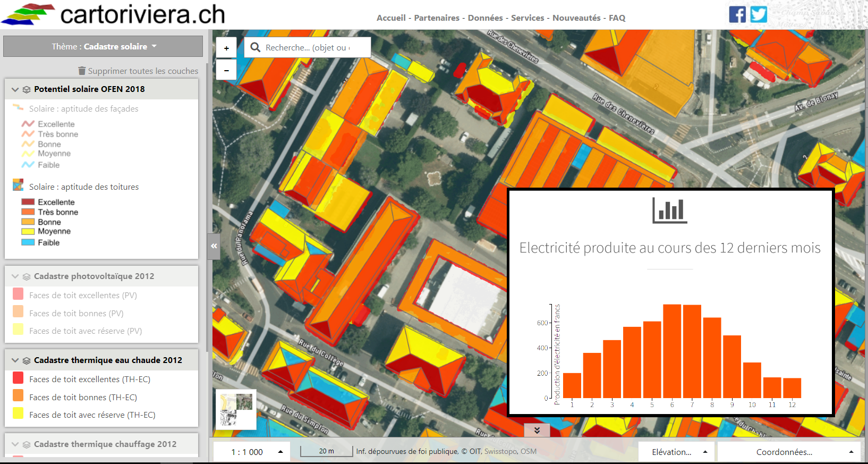Click Faces de toit avec réserve yellow swatch
This screenshot has width=868, height=464.
(x=18, y=414)
